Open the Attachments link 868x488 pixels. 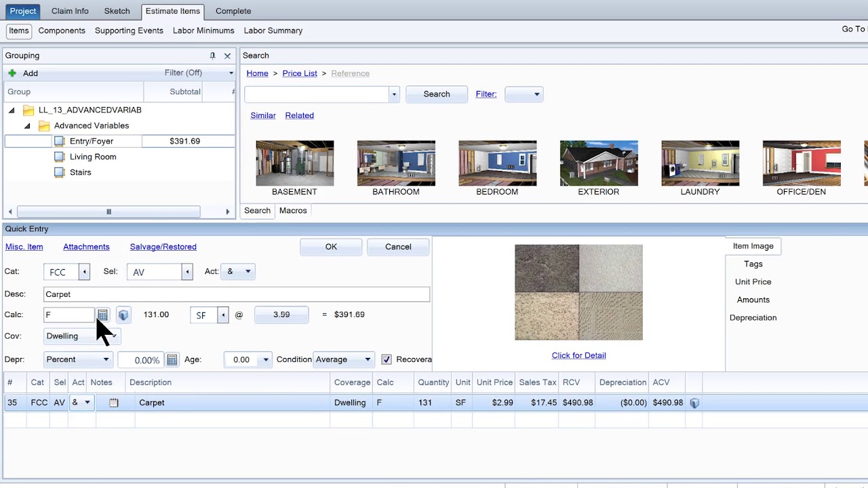[86, 247]
